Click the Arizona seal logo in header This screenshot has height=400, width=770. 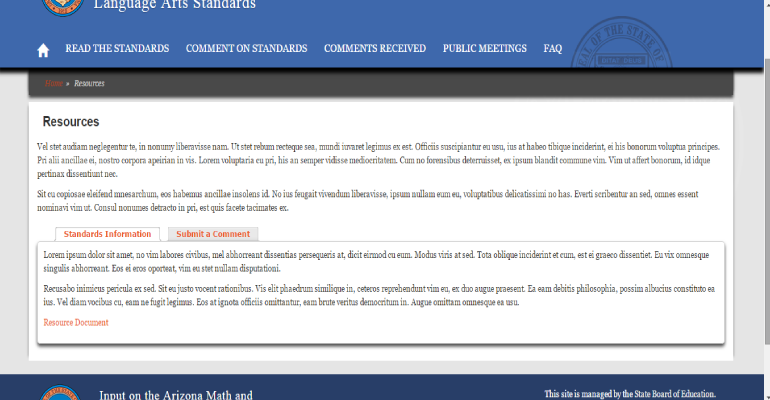tap(62, 6)
